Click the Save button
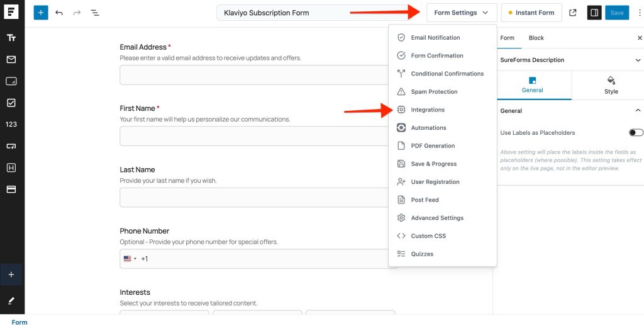 617,13
